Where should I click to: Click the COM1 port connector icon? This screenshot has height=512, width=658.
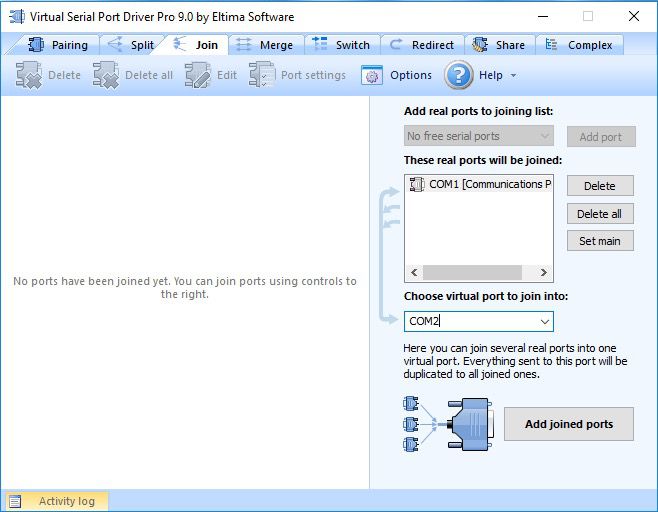(x=417, y=184)
